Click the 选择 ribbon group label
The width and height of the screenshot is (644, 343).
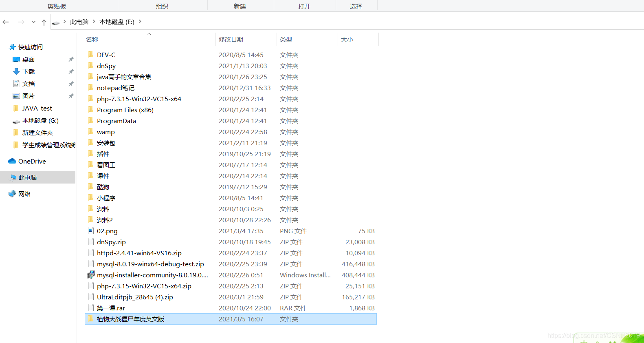pos(356,7)
